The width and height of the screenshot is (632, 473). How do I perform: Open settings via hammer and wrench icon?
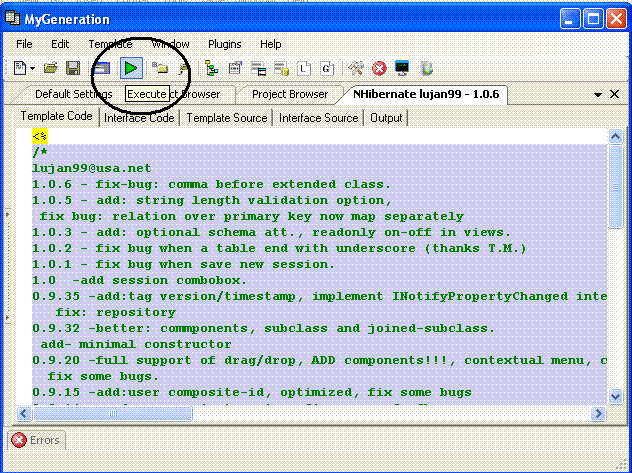coord(356,68)
